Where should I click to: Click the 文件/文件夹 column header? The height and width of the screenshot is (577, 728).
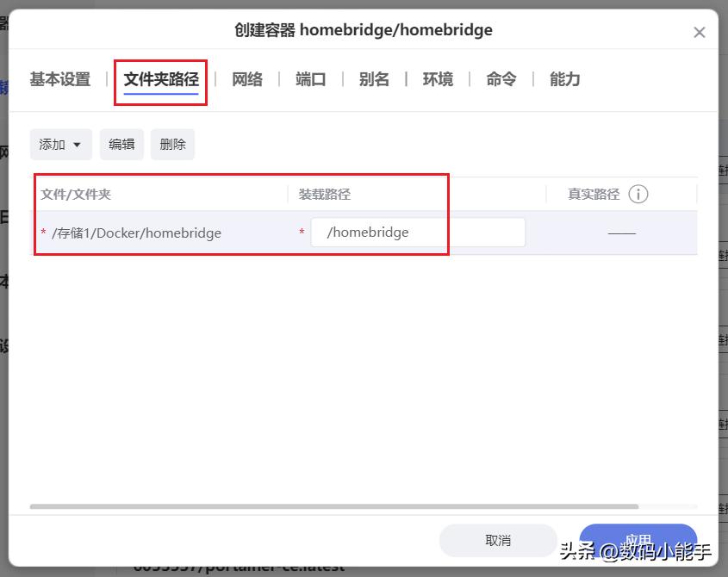76,194
